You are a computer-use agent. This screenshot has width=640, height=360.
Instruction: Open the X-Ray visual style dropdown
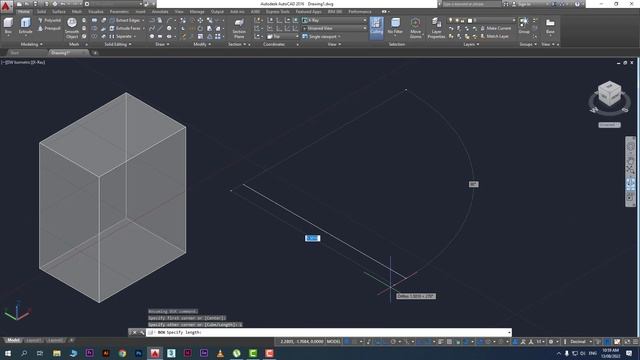(334, 20)
